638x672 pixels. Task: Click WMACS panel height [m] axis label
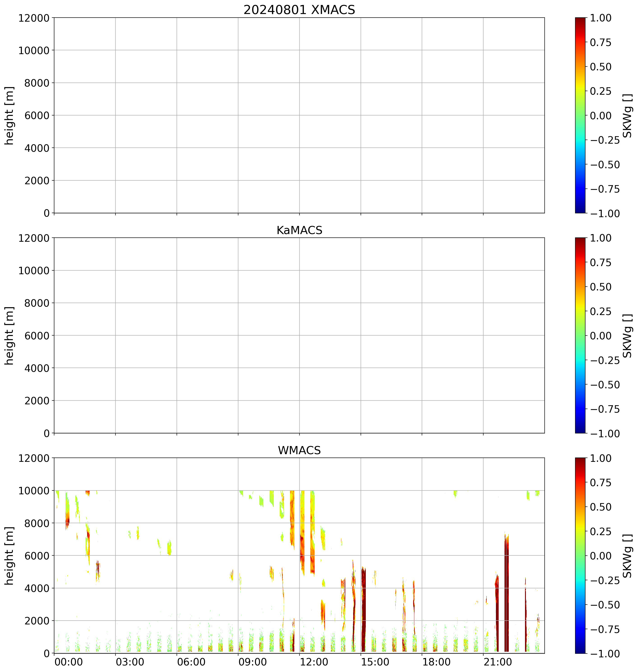coord(9,556)
